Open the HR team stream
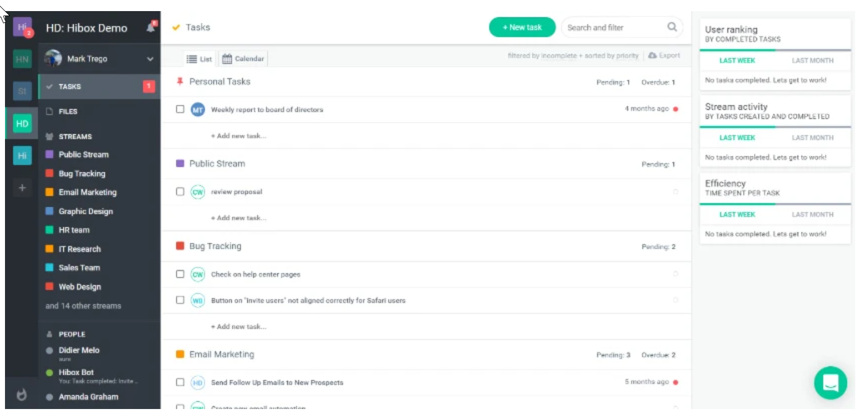This screenshot has height=419, width=868. pos(74,230)
